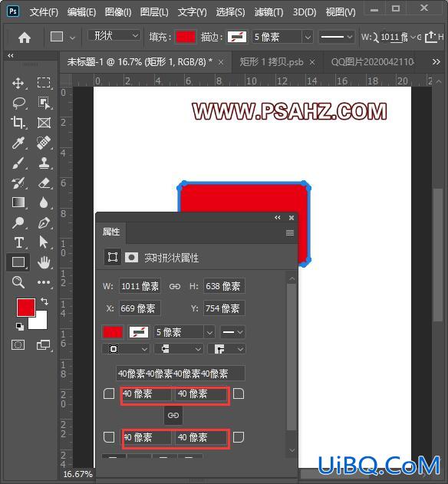Select the Spot Healing Brush tool

44,143
